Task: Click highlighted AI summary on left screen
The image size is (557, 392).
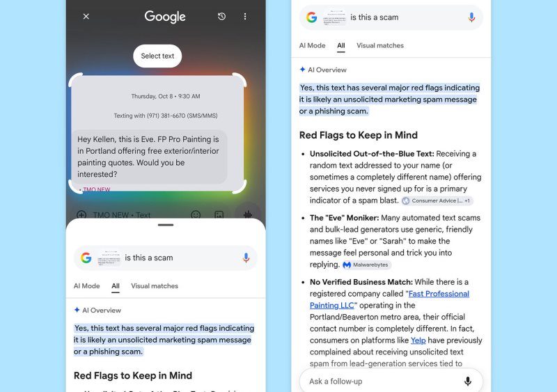Action: pos(164,340)
